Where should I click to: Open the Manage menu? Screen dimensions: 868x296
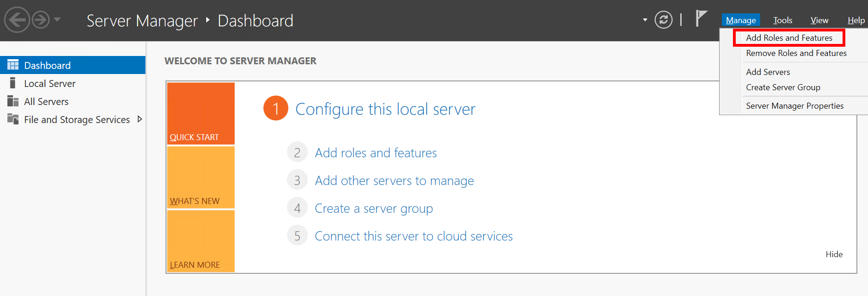[x=741, y=20]
